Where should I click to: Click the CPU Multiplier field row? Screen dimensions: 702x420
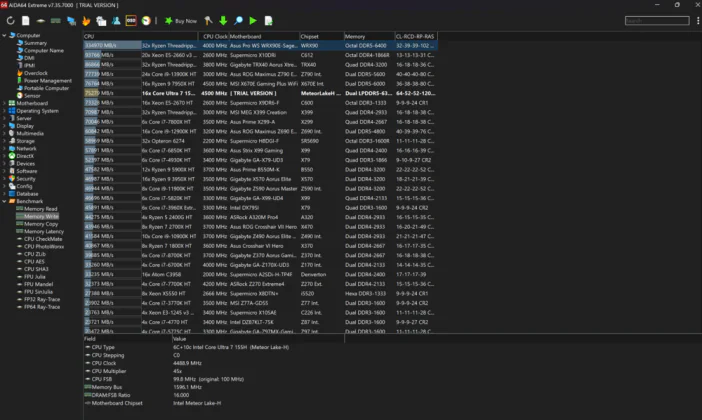pos(214,371)
